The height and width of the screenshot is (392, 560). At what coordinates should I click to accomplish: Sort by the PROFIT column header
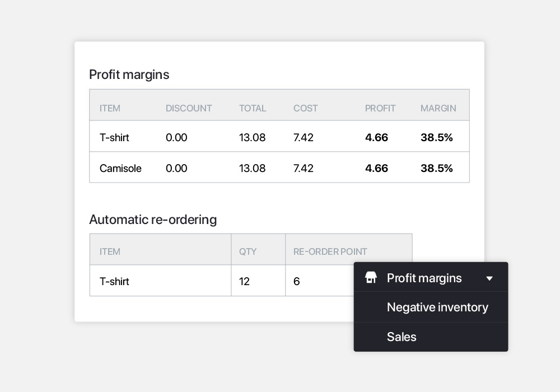click(380, 108)
